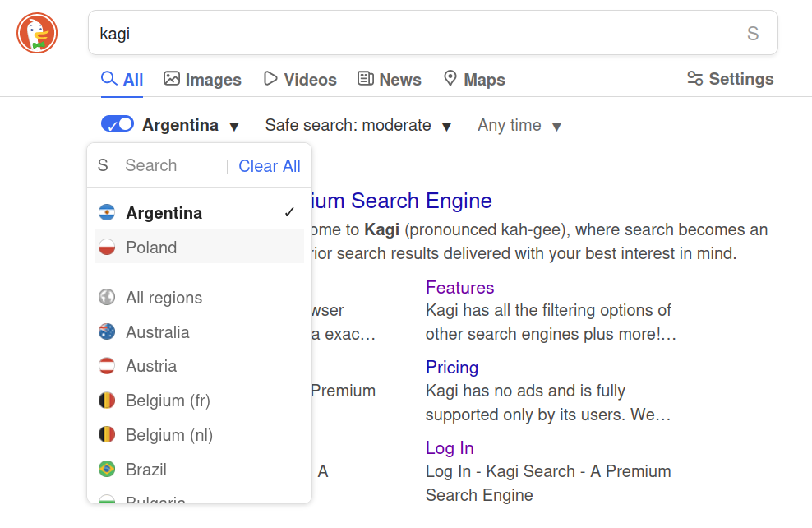Open the Pricing link
812x528 pixels.
[452, 368]
